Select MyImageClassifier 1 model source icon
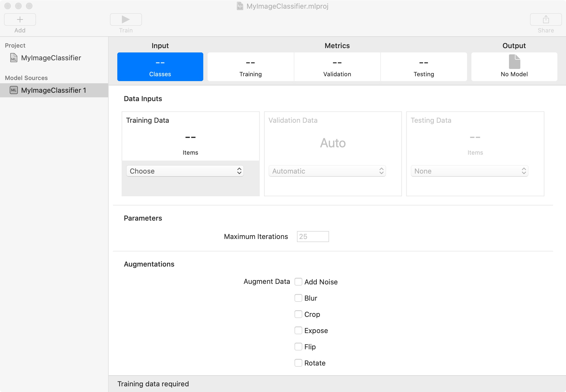 pos(14,90)
